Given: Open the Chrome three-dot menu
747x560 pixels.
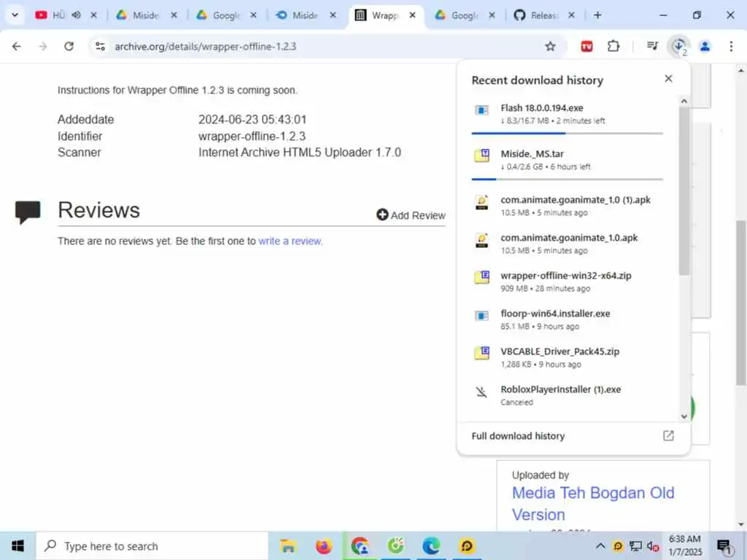Looking at the screenshot, I should [731, 46].
